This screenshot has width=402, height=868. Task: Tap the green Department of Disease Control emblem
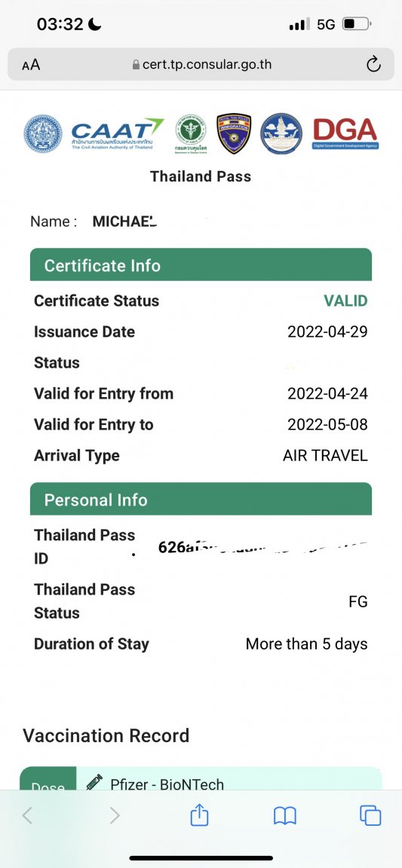pyautogui.click(x=190, y=134)
